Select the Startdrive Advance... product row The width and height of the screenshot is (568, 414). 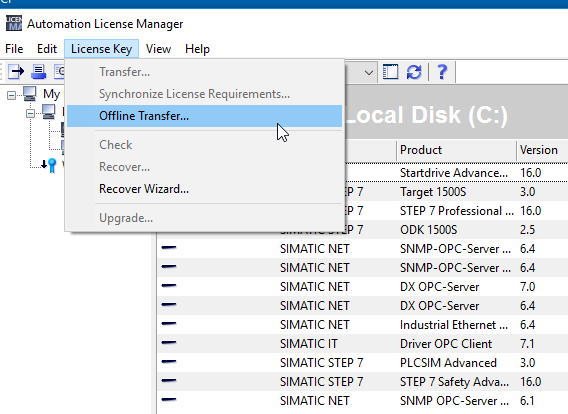pyautogui.click(x=454, y=173)
